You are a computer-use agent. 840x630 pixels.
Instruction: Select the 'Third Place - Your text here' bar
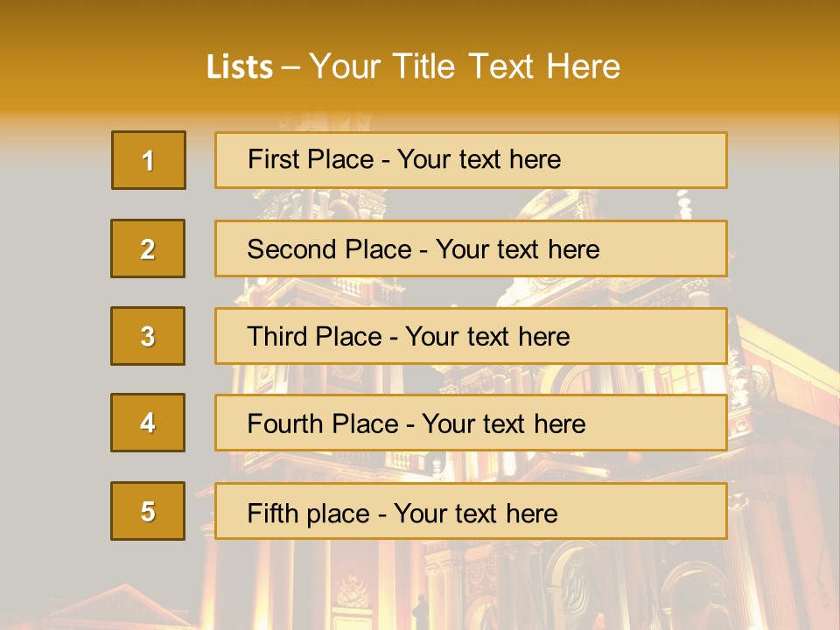click(x=471, y=336)
